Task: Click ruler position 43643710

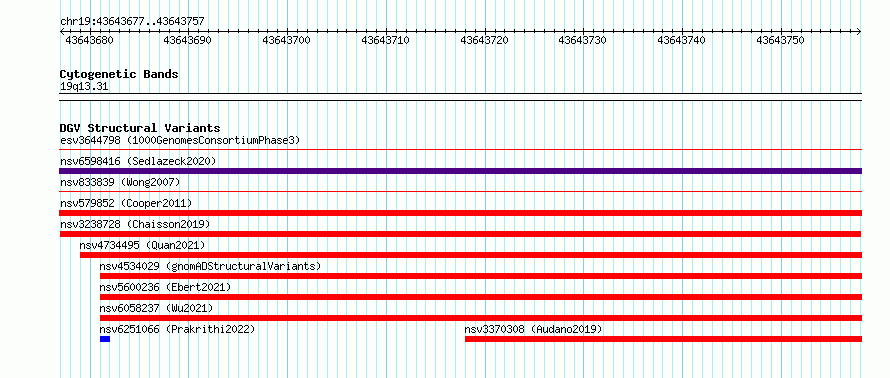Action: coord(385,40)
